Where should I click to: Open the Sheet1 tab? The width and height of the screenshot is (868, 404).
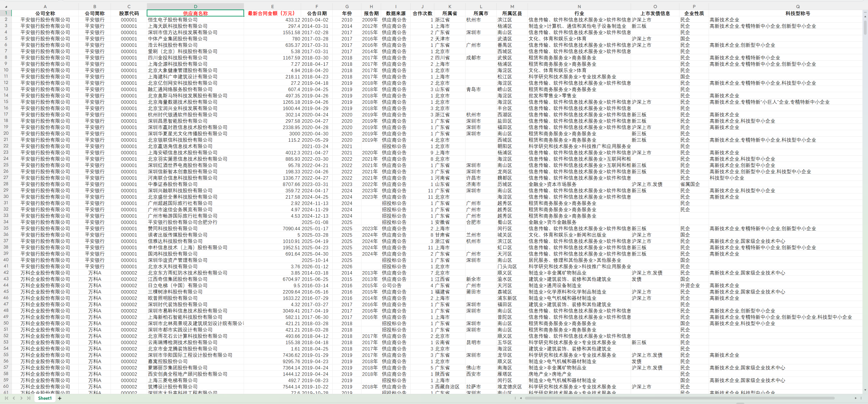[x=45, y=398]
